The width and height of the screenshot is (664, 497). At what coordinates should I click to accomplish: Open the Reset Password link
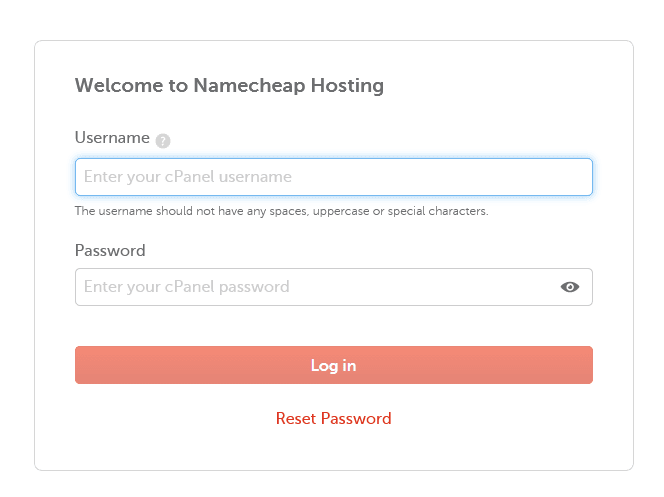tap(333, 419)
